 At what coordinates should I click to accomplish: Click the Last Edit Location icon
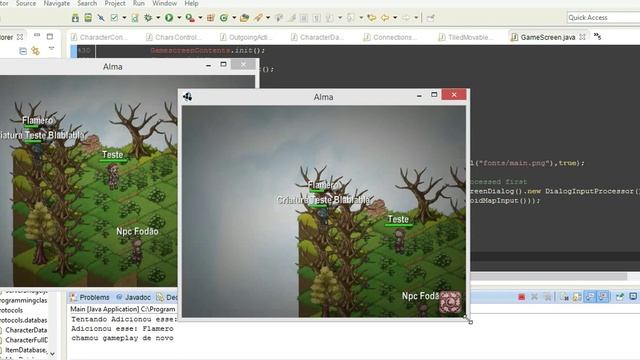coord(371,18)
